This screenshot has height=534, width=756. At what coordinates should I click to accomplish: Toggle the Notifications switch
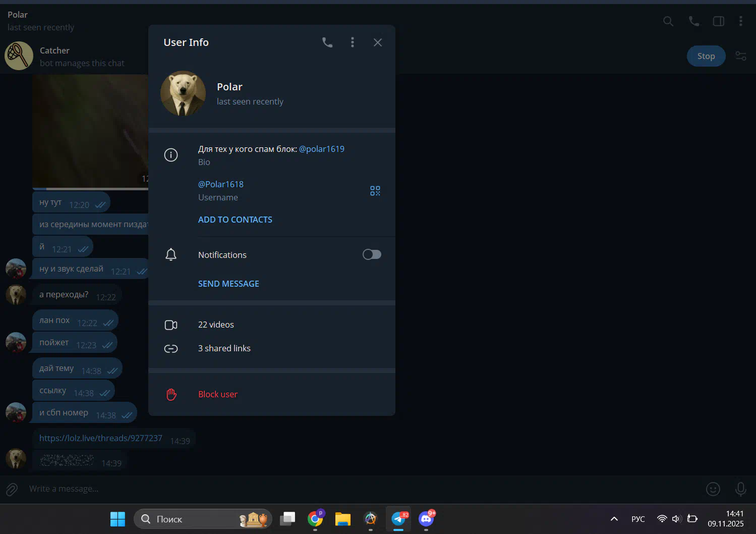point(372,255)
